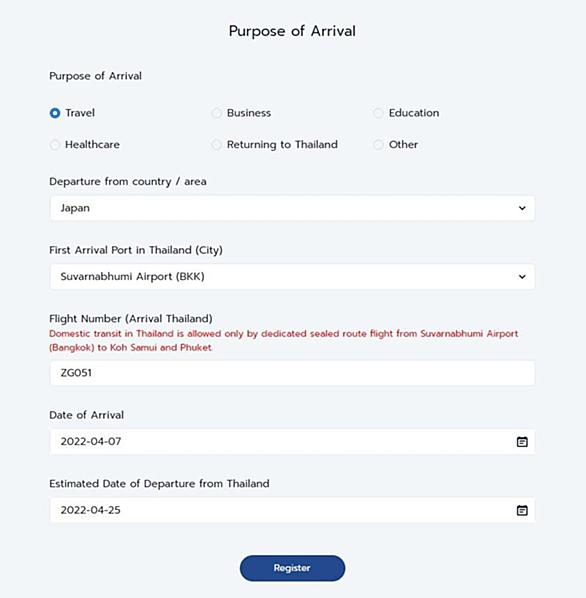The width and height of the screenshot is (586, 598).
Task: Click the chevron arrow beside Japan
Action: 522,208
